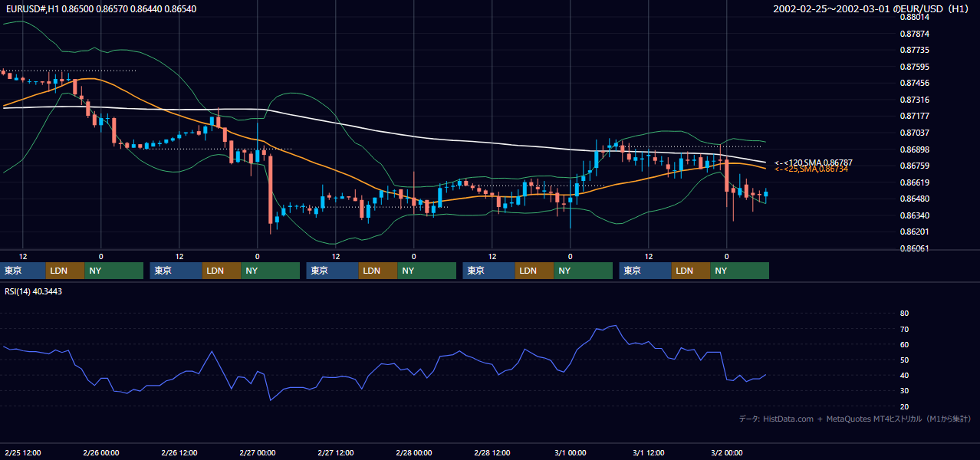Screen dimensions: 980x460
Task: Click the RSI scale value 30
Action: click(x=904, y=391)
